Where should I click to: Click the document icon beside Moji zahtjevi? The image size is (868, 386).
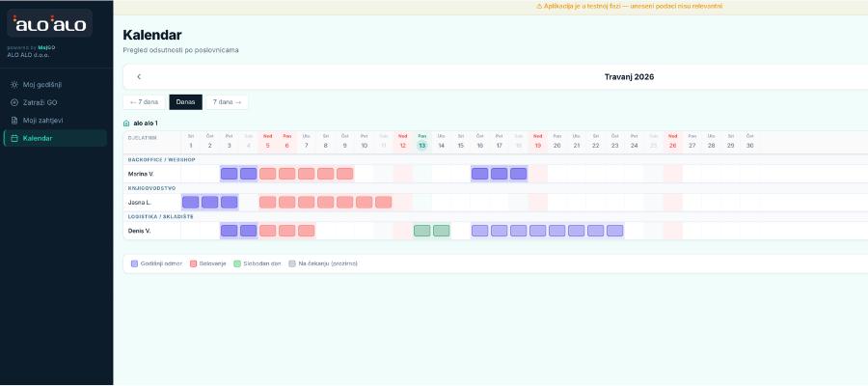coord(14,121)
